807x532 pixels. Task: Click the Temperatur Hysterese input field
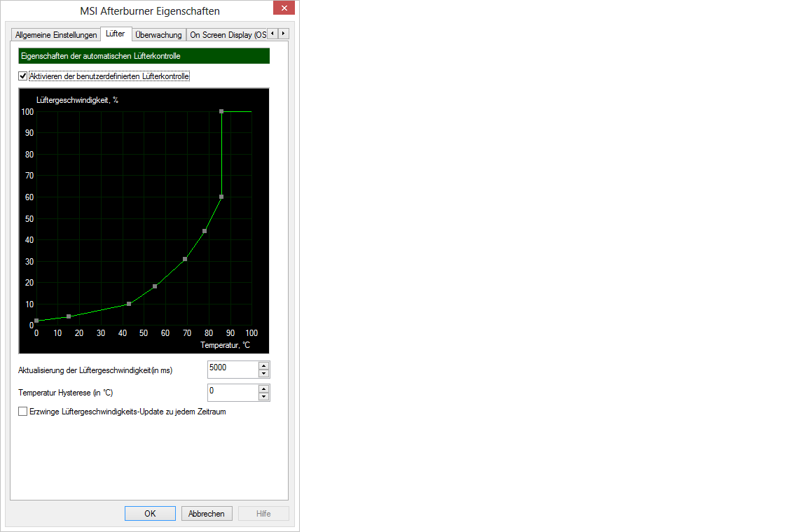(233, 392)
